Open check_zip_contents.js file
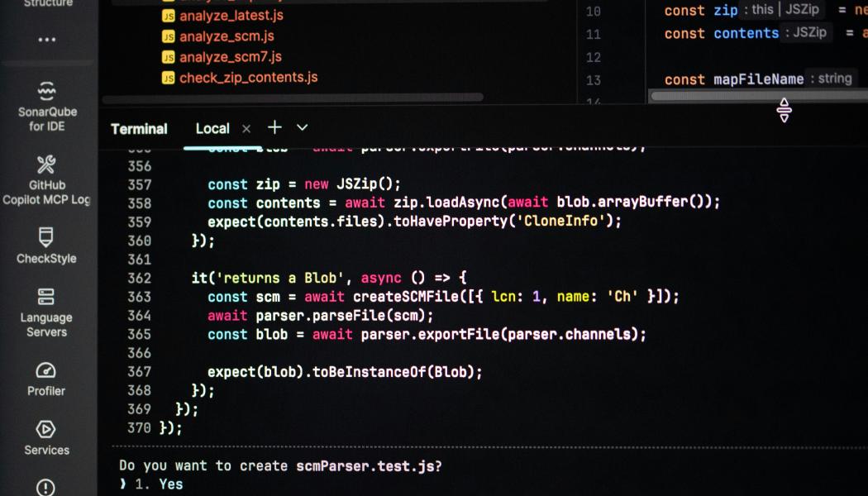Viewport: 868px width, 496px height. click(249, 78)
